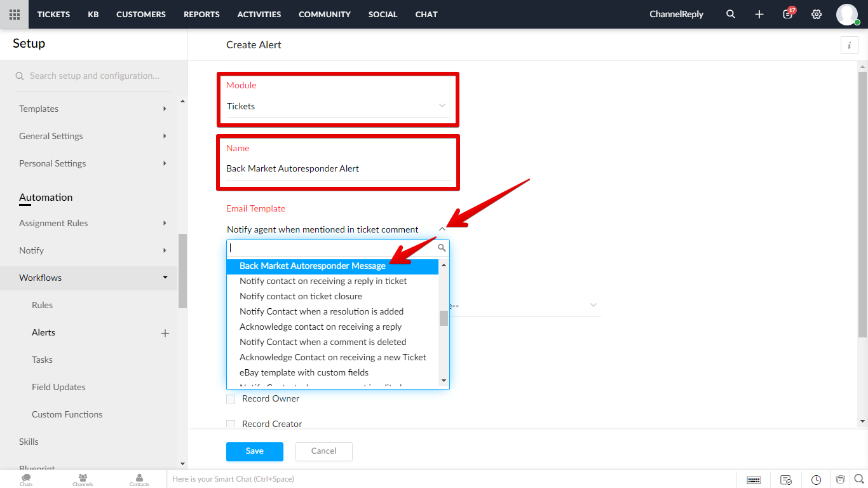The width and height of the screenshot is (868, 488).
Task: Click the plus quick-add icon in top bar
Action: coord(759,14)
